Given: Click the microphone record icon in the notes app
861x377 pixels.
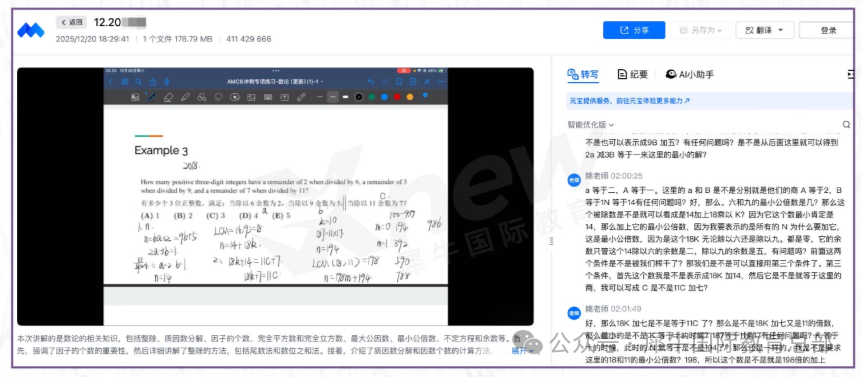Looking at the screenshot, I should tap(166, 82).
